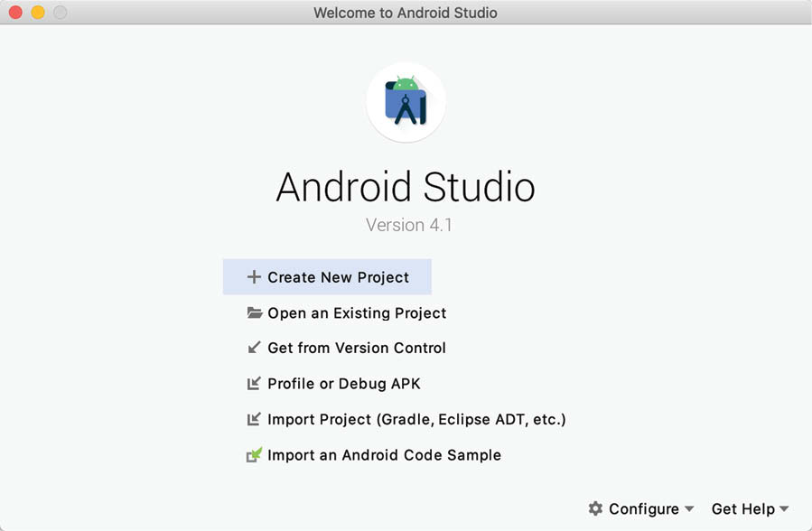Click the Android Studio logo
Image resolution: width=812 pixels, height=531 pixels.
click(x=406, y=102)
